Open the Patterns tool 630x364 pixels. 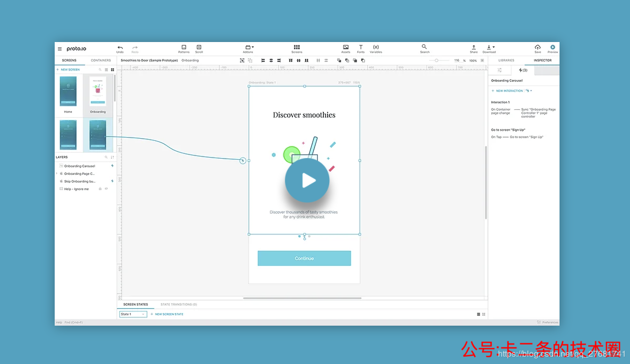click(184, 49)
